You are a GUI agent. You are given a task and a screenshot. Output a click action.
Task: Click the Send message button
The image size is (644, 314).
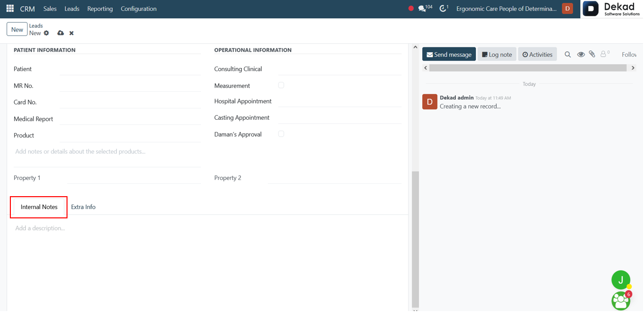[449, 54]
